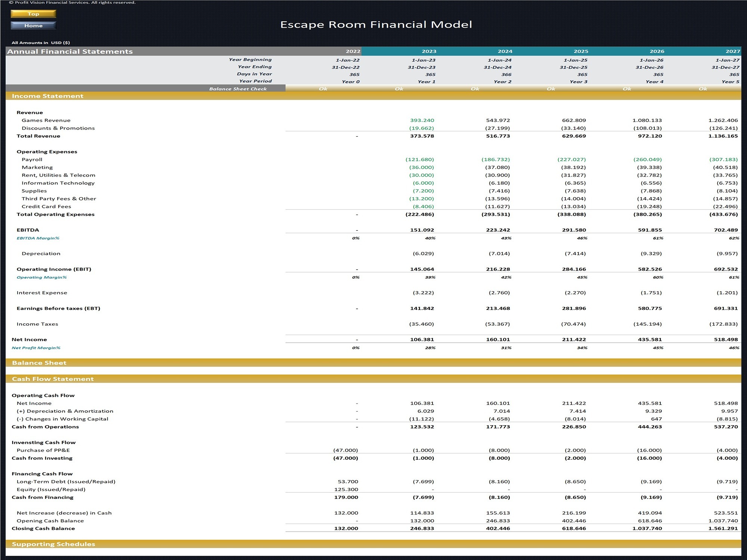Click the gold Top navigation button
747x560 pixels.
33,14
